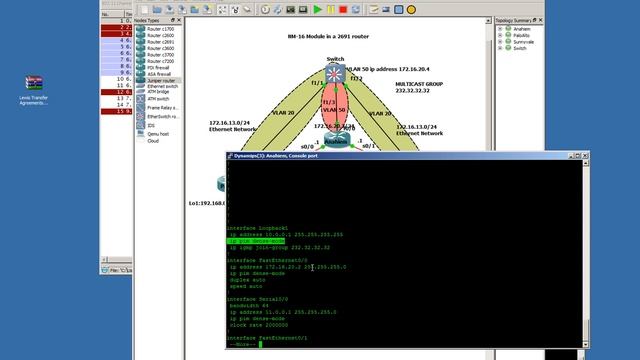Click the Add a link cable icon
This screenshot has width=640, height=360.
tap(278, 9)
